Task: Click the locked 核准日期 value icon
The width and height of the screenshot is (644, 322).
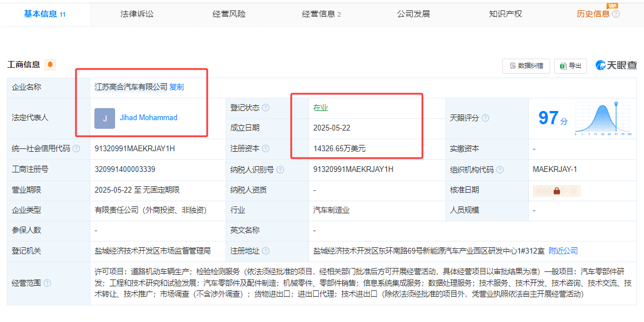Action: tap(557, 191)
